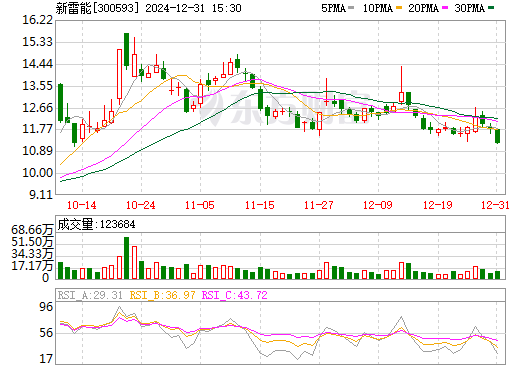Click the 12.66 price axis label
The image size is (520, 365).
coord(38,108)
